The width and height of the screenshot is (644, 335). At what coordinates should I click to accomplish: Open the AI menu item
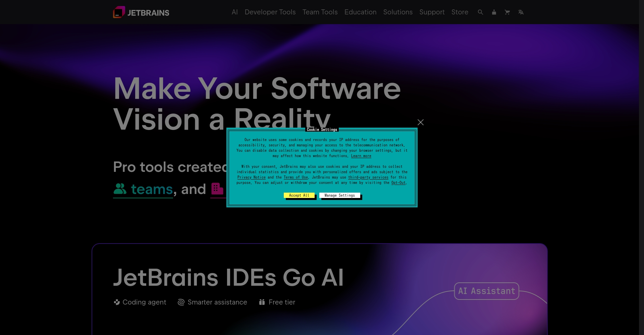point(235,12)
